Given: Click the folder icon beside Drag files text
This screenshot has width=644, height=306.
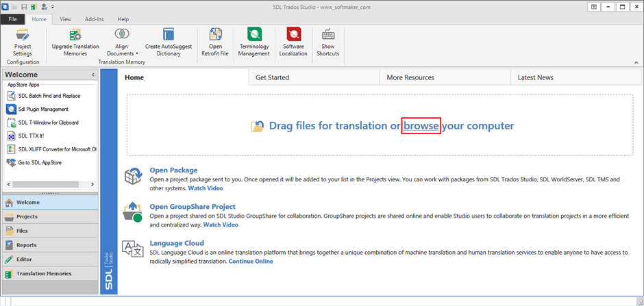Looking at the screenshot, I should point(257,126).
